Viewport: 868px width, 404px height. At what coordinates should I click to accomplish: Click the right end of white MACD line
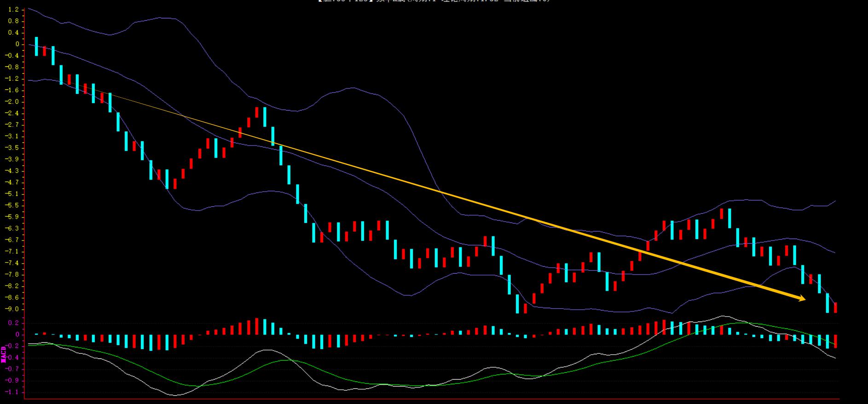(835, 358)
